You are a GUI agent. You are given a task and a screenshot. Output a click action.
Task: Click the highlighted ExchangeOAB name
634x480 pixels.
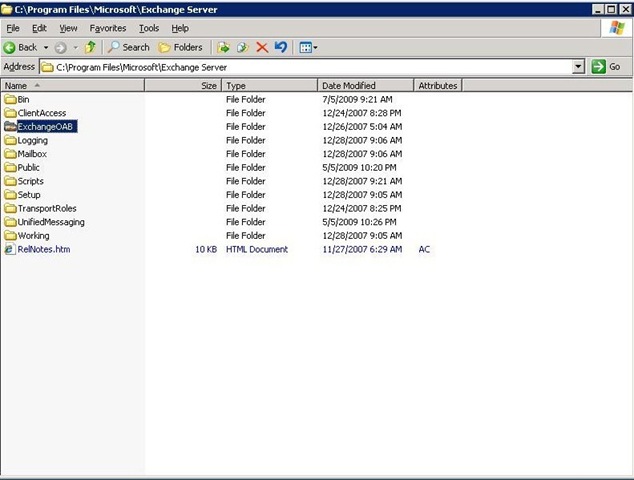46,127
